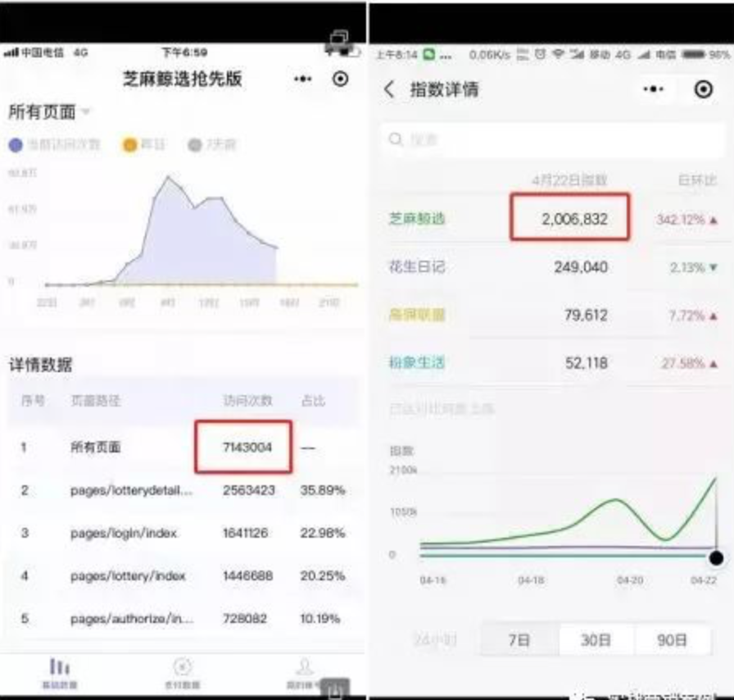Viewport: 734px width, 700px height.
Task: Open the 芝麻鲸选 index entry
Action: coord(417,219)
